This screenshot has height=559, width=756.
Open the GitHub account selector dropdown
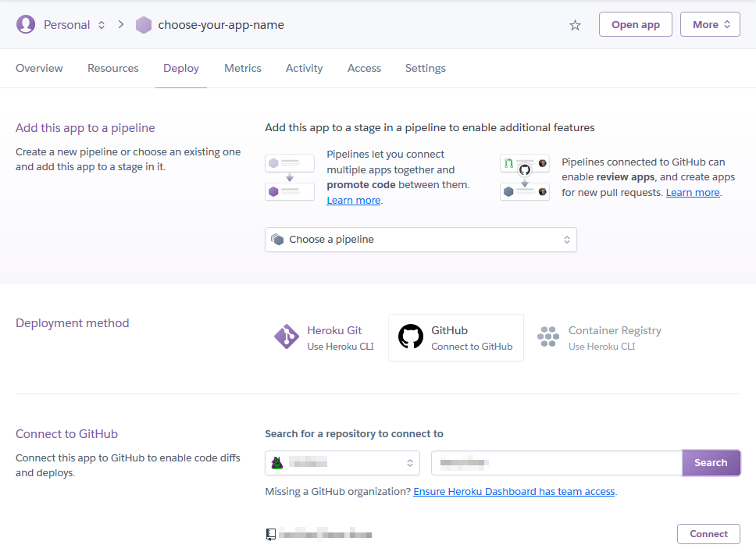coord(342,463)
